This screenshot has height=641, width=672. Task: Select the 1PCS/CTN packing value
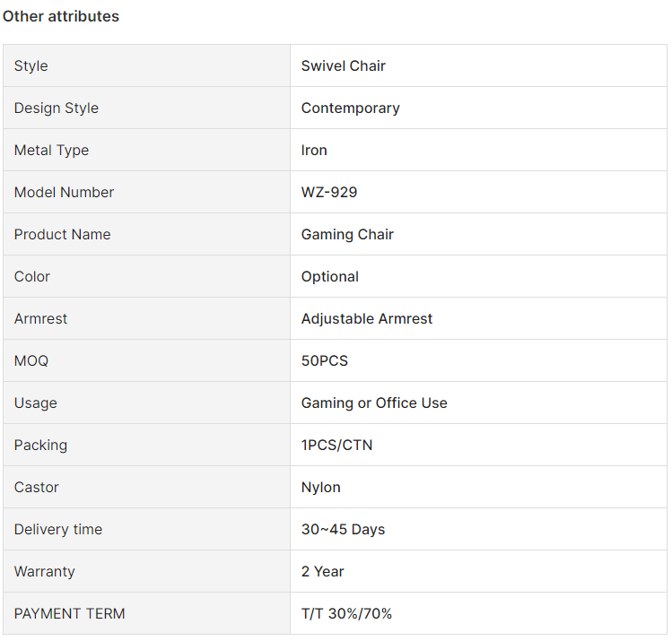336,445
